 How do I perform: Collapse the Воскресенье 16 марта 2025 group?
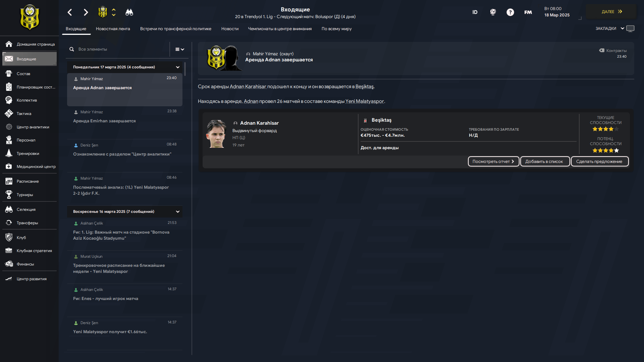pos(177,212)
